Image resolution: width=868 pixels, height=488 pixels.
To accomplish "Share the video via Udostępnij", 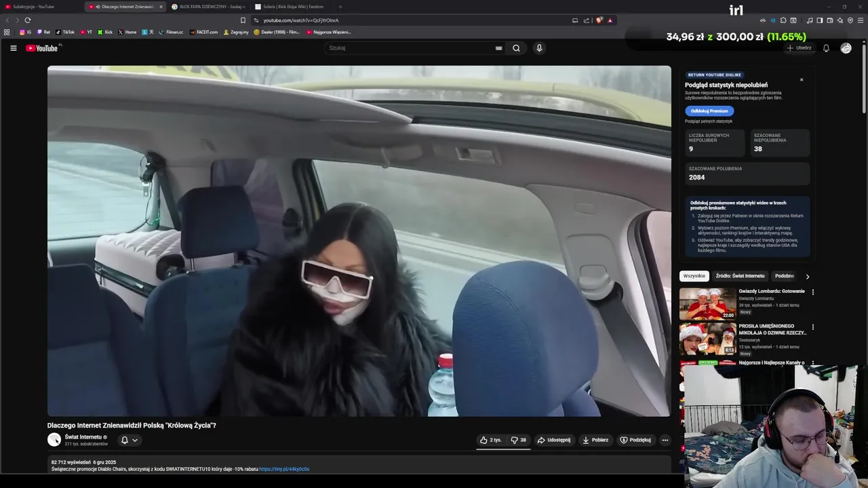I will (554, 440).
